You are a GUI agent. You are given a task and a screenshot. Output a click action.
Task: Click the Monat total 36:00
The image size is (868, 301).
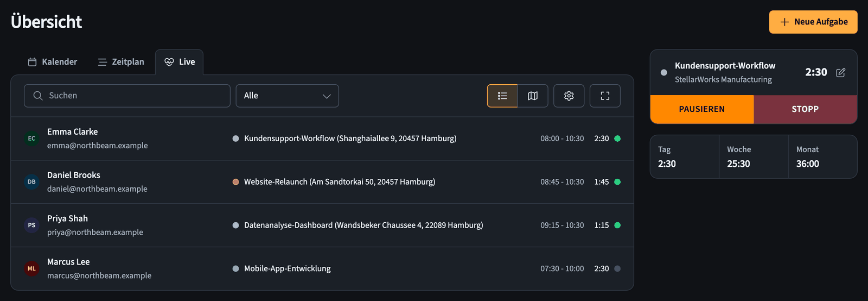[x=808, y=164]
